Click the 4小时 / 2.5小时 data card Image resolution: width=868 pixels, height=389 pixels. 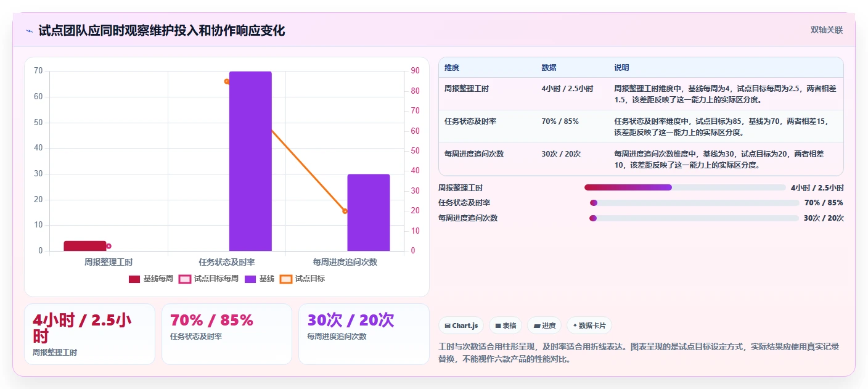[x=89, y=334]
